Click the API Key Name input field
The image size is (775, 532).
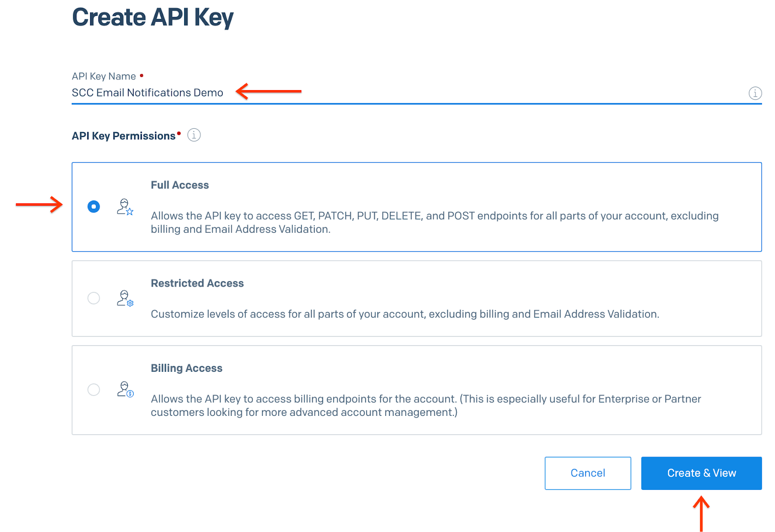(387, 93)
